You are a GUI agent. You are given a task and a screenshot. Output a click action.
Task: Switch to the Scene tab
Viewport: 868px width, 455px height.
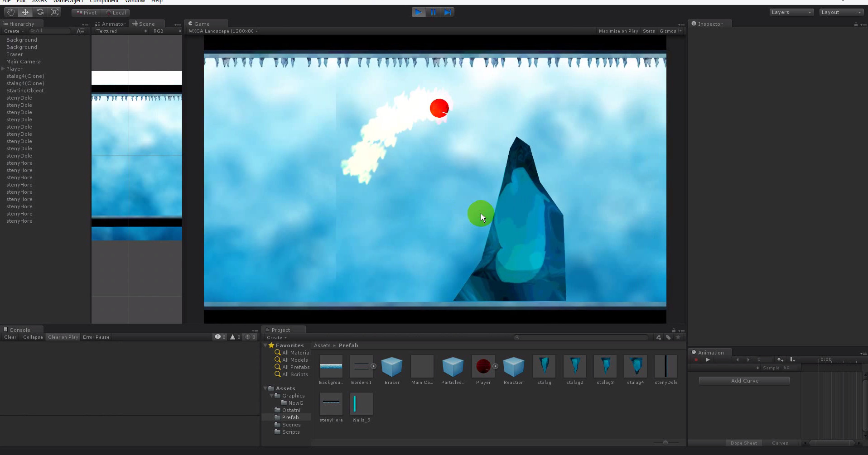click(x=146, y=24)
